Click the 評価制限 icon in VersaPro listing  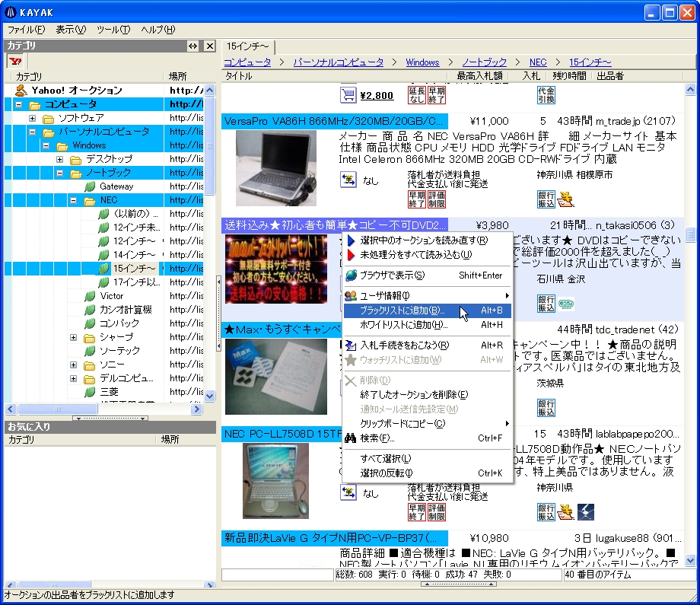436,199
